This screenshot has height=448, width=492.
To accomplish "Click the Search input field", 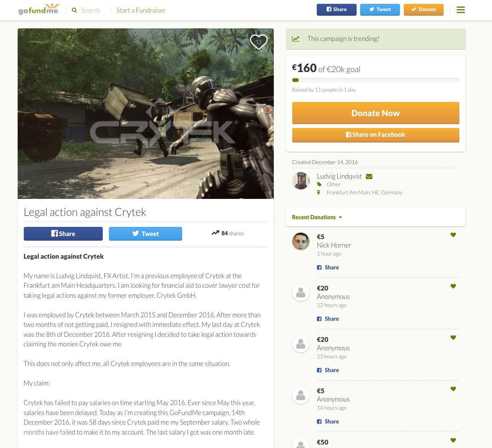I will coord(91,10).
